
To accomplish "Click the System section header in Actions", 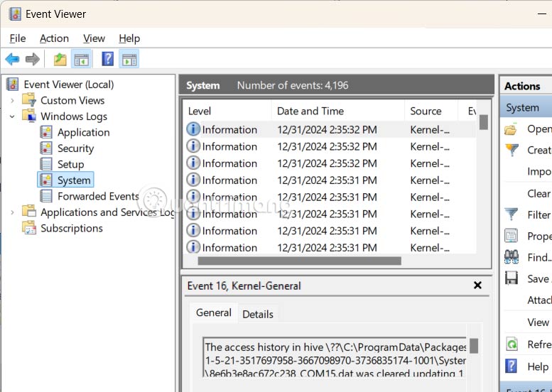I will tap(526, 108).
